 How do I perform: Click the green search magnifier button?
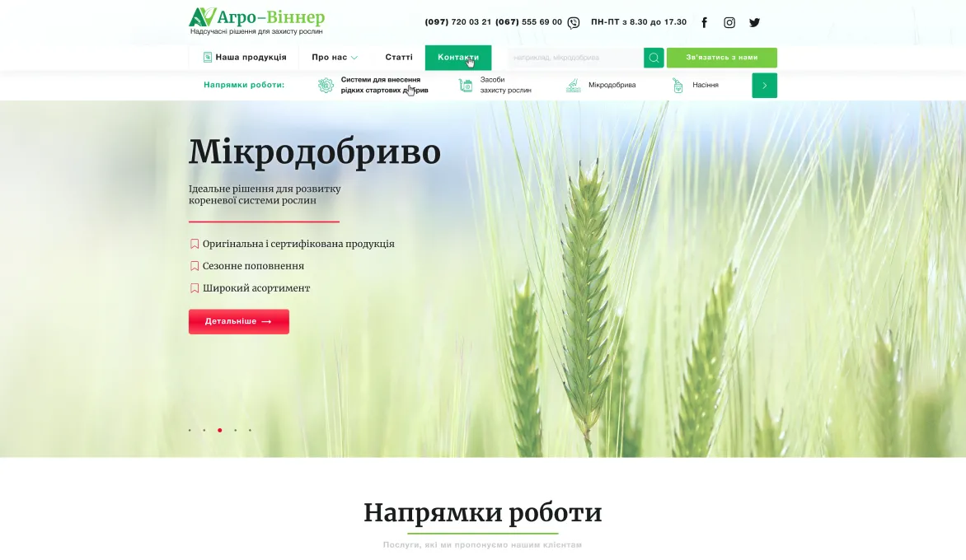tap(654, 58)
